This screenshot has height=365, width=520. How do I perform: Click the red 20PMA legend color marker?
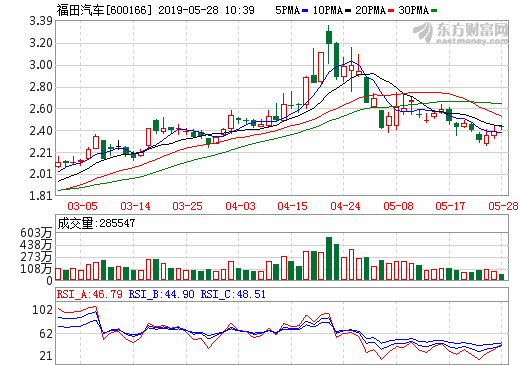click(391, 11)
